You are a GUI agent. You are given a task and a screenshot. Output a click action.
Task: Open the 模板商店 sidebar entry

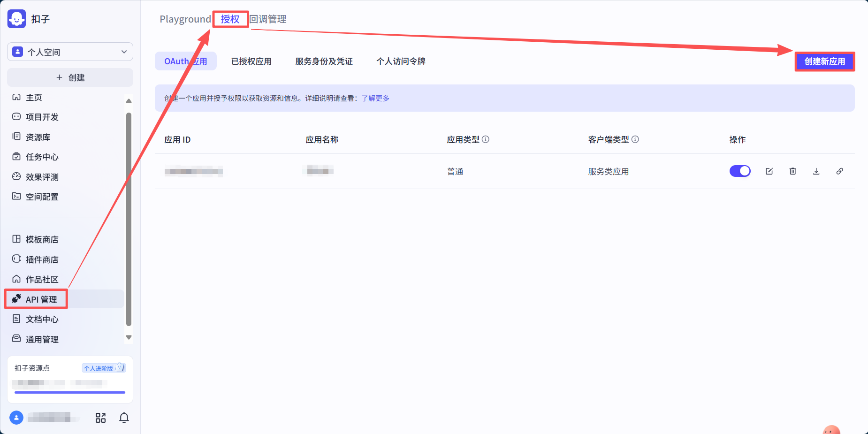click(x=41, y=239)
